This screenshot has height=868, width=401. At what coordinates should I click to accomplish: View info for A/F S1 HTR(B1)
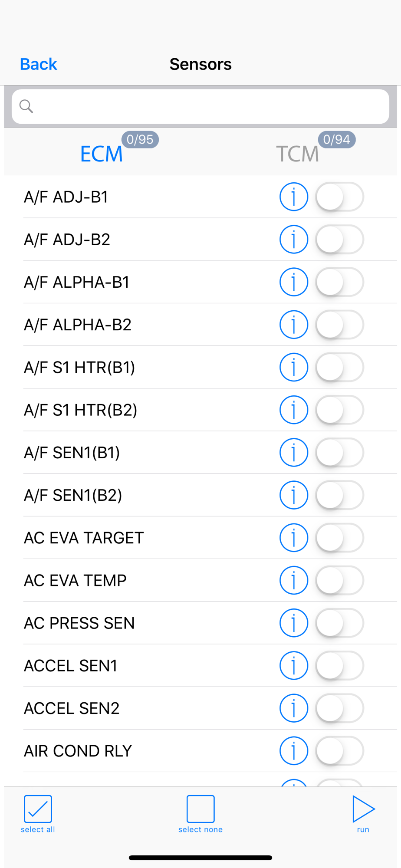[x=294, y=367]
